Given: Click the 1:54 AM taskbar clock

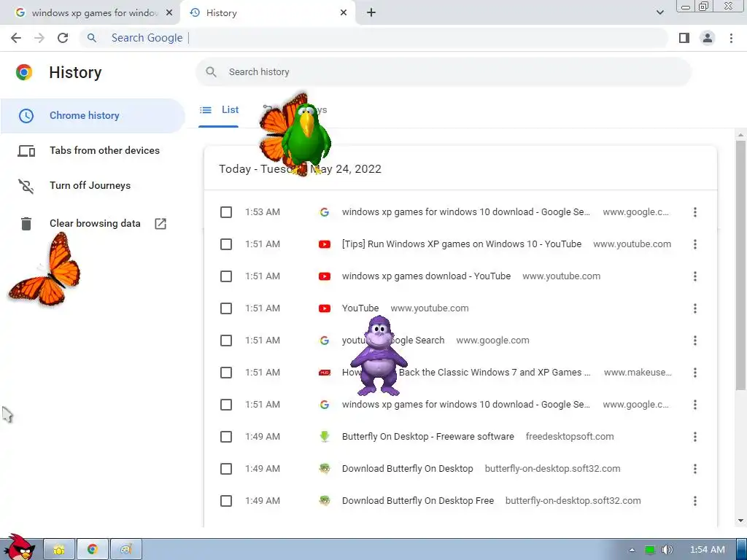Looking at the screenshot, I should coord(708,550).
